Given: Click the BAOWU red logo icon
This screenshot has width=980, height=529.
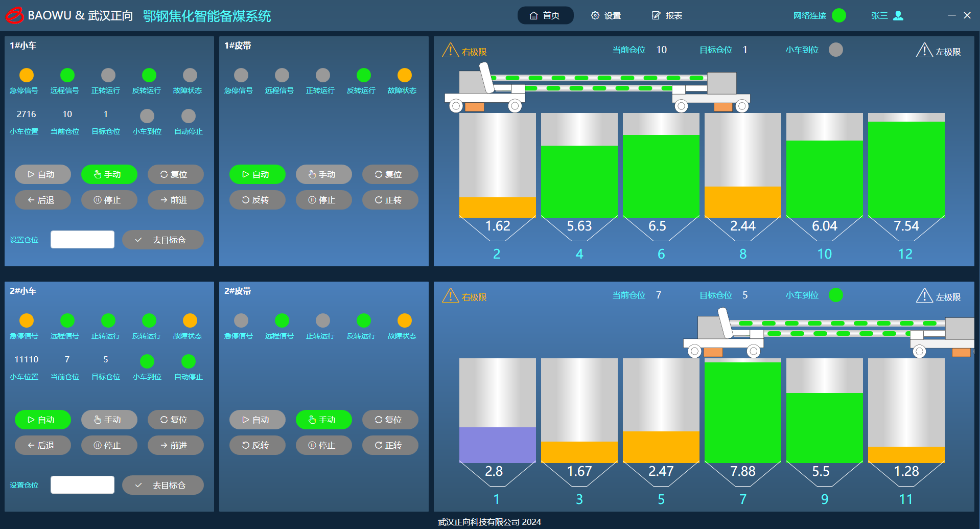Looking at the screenshot, I should [14, 16].
